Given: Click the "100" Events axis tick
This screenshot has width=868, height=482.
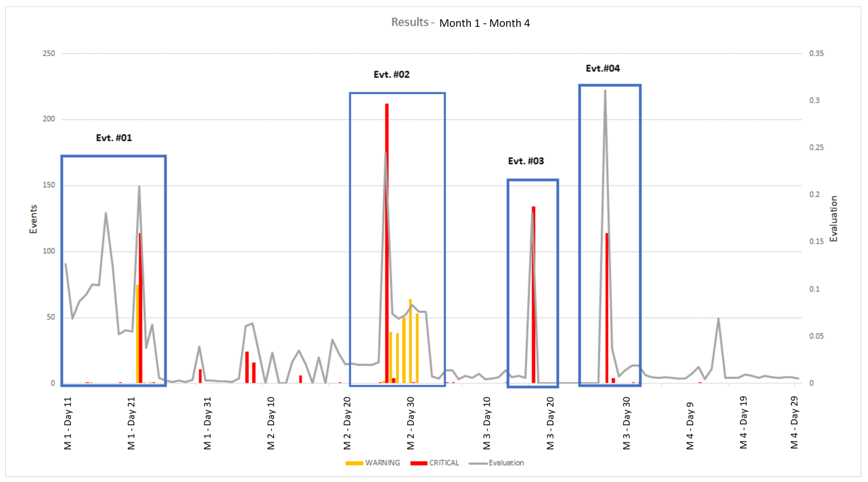Looking at the screenshot, I should (x=49, y=251).
